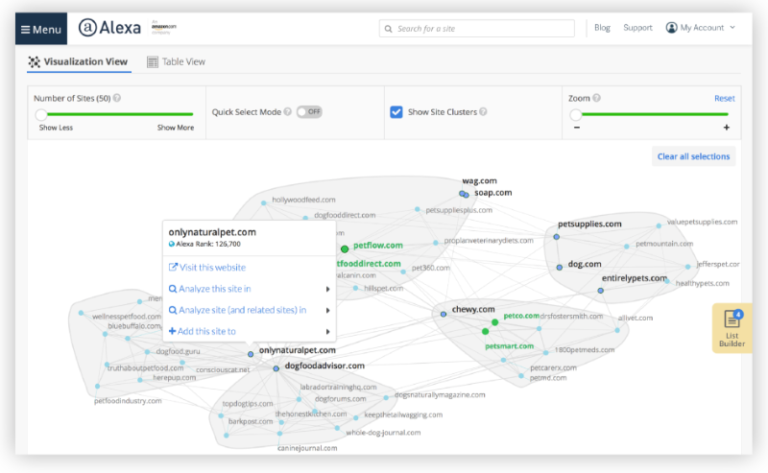Click the Number of Sites help icon

tap(117, 98)
